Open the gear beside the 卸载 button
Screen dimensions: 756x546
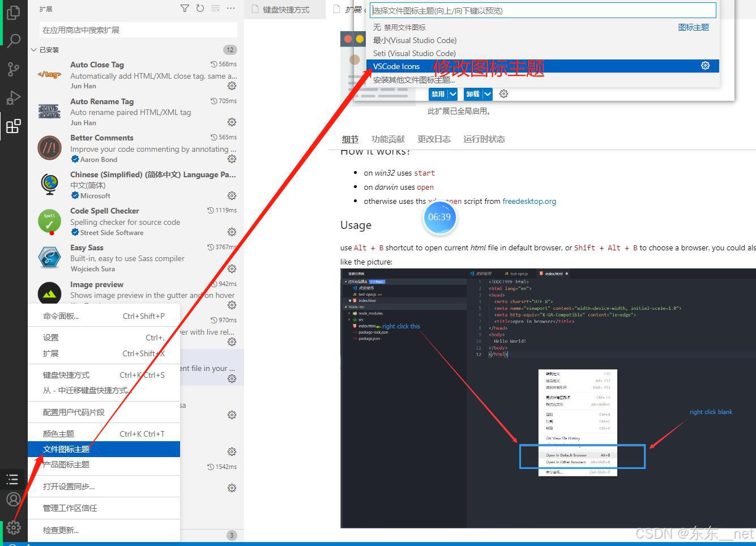point(503,94)
